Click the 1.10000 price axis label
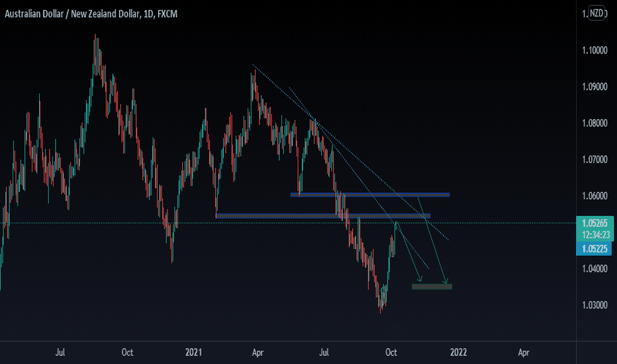Screen dimensions: 617x364 (594, 50)
